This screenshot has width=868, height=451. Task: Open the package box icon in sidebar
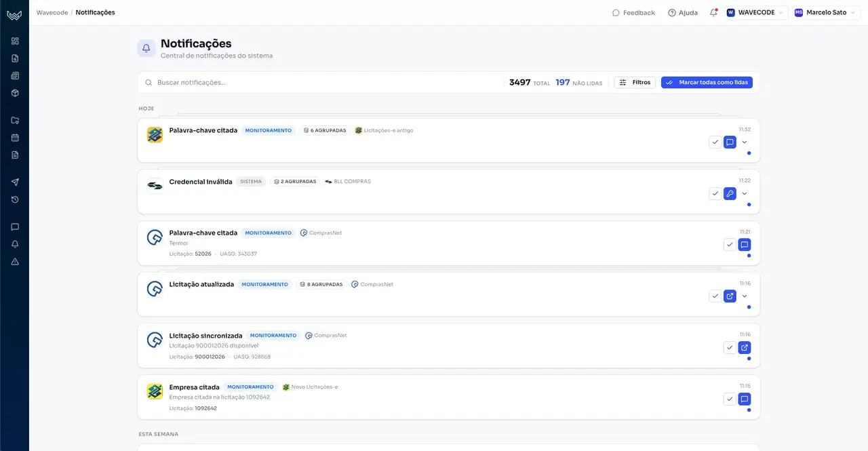click(15, 93)
